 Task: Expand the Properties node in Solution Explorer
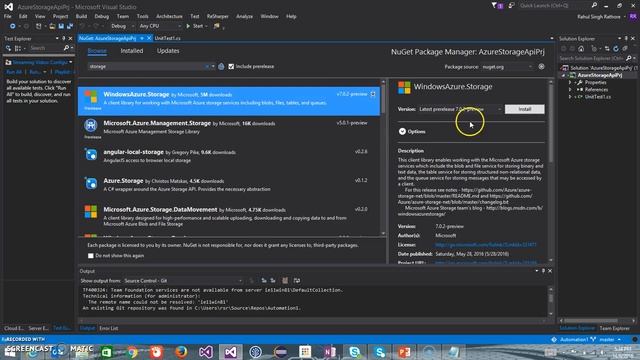tap(570, 82)
